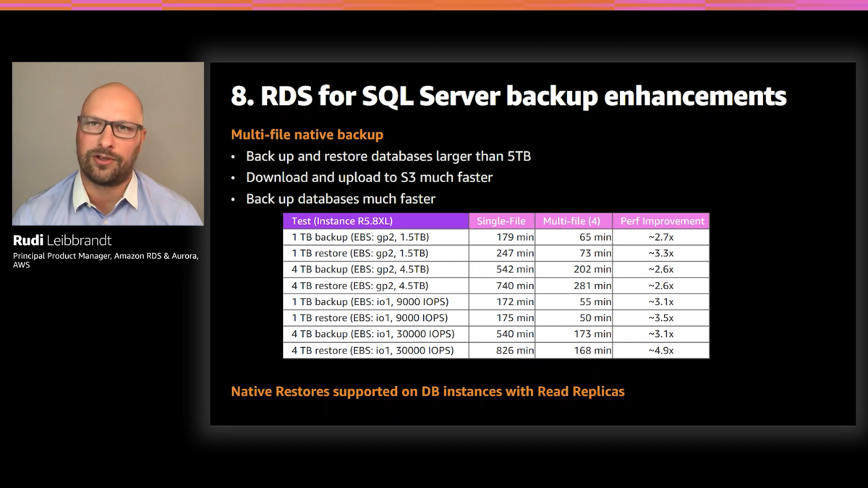The width and height of the screenshot is (868, 488).
Task: Click row '1 TB backup (EBS: io1, 9000 IOPS)'
Action: click(496, 301)
